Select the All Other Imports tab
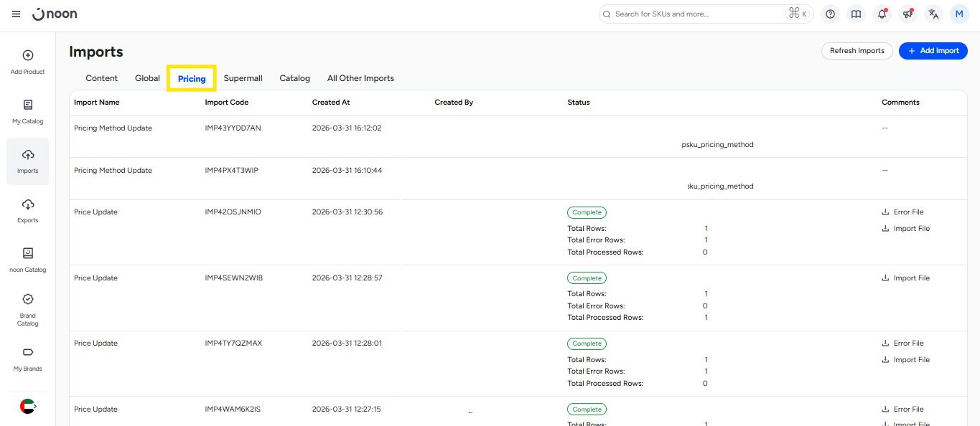Image resolution: width=980 pixels, height=426 pixels. (x=360, y=78)
